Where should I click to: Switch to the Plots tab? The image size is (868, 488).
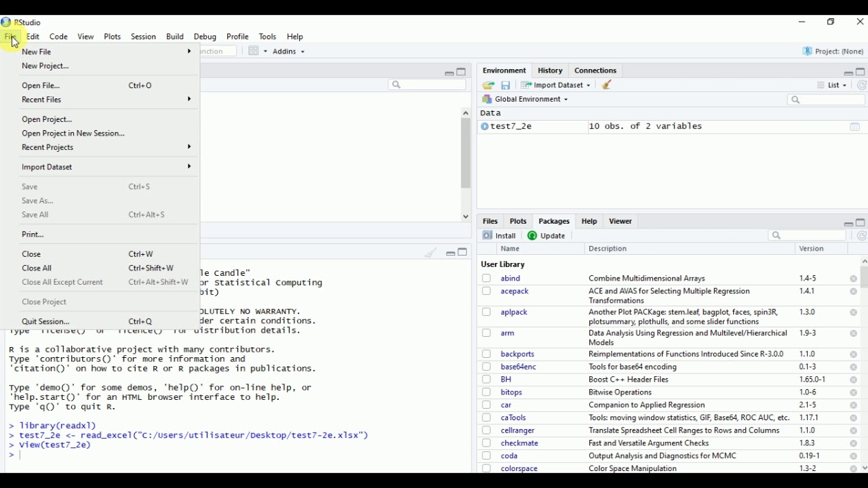(x=518, y=222)
